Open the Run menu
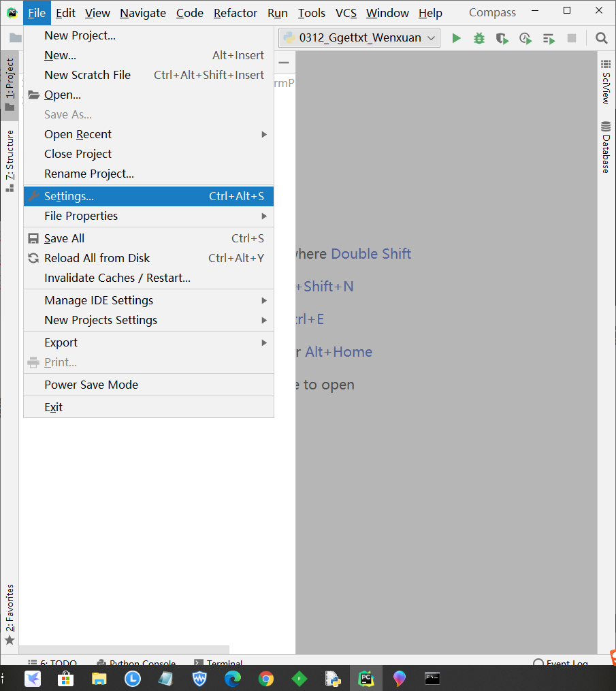 coord(278,13)
